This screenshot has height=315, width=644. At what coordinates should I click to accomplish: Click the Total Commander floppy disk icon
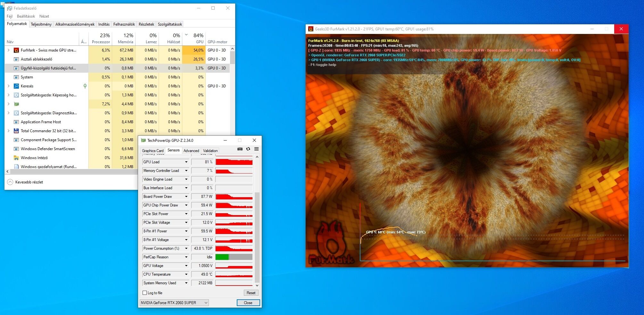[x=16, y=131]
